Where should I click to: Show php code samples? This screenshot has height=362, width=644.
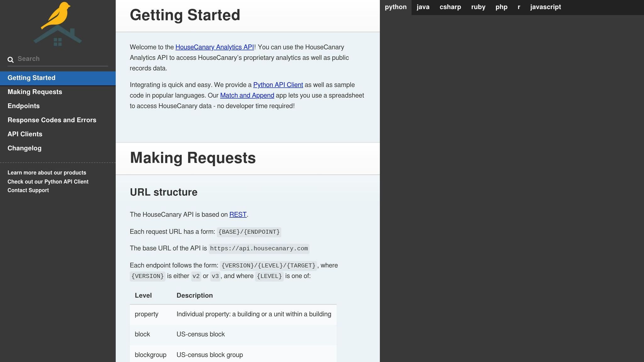(502, 7)
